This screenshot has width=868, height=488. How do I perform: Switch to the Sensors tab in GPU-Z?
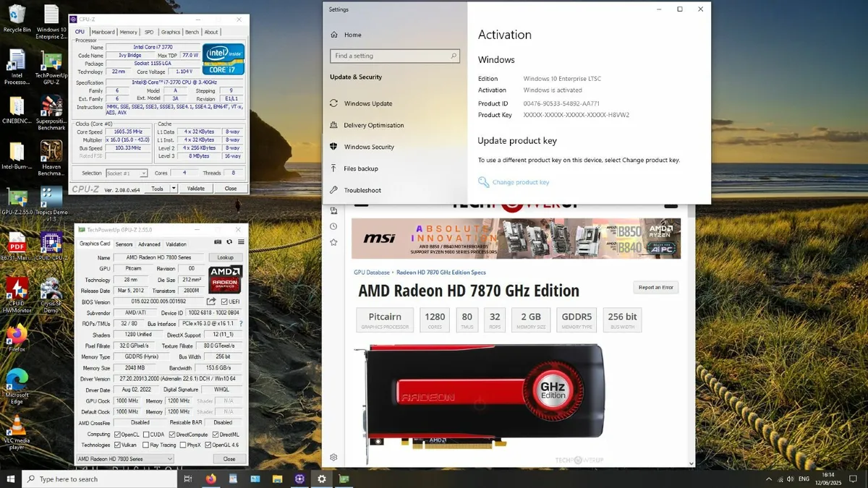click(124, 244)
